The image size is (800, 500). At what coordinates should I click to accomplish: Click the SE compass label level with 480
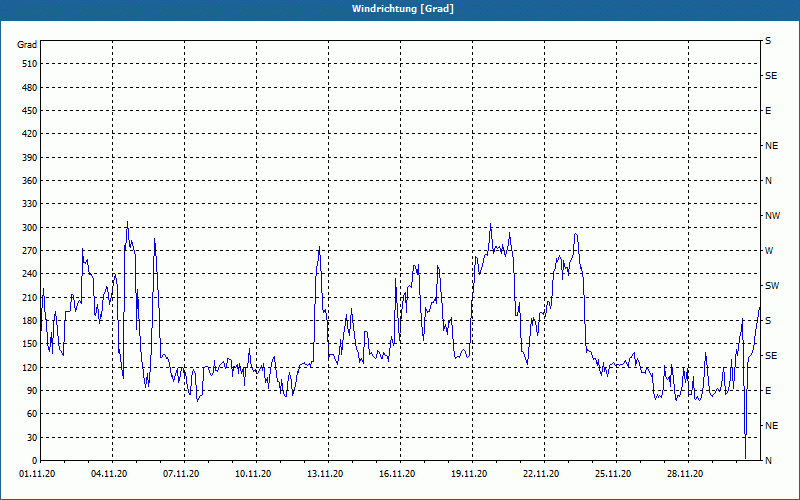[771, 76]
